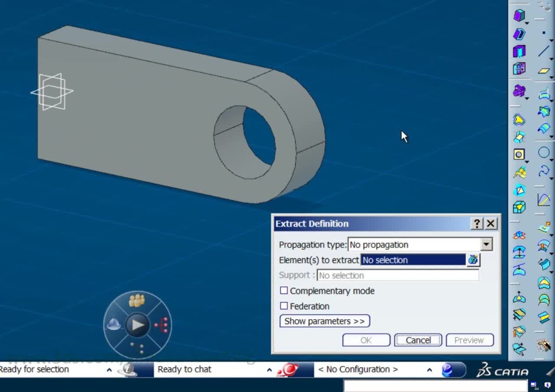This screenshot has width=555, height=392.
Task: Click the Hole feature tool icon
Action: pyautogui.click(x=519, y=155)
